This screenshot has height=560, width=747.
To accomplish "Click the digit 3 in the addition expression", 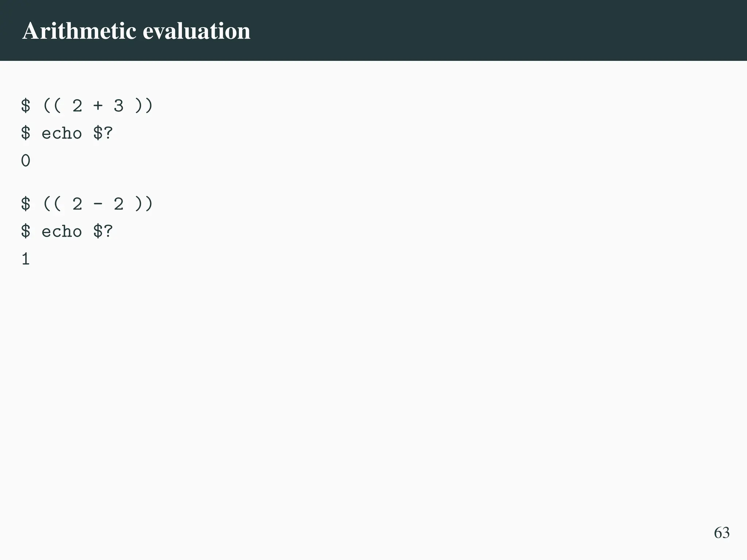I will point(119,106).
